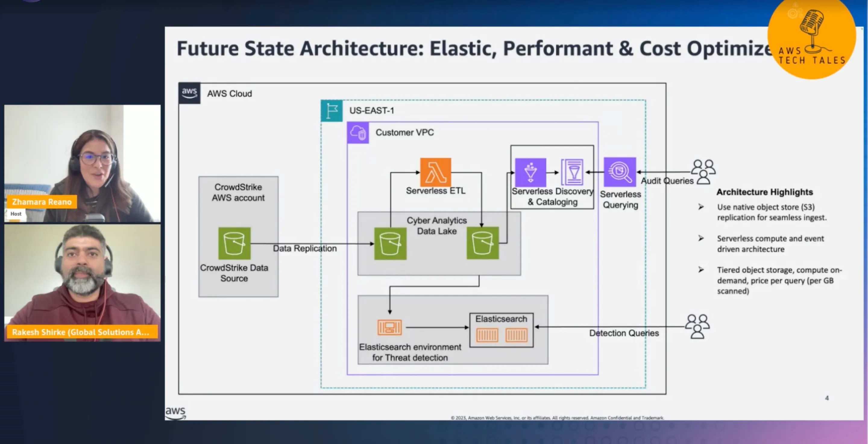Click the Elasticsearch box title
The image size is (868, 444).
pyautogui.click(x=501, y=319)
